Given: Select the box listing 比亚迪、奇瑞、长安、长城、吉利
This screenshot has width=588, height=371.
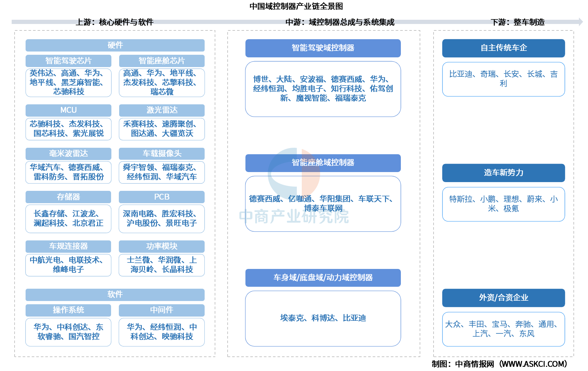Looking at the screenshot, I should point(504,79).
